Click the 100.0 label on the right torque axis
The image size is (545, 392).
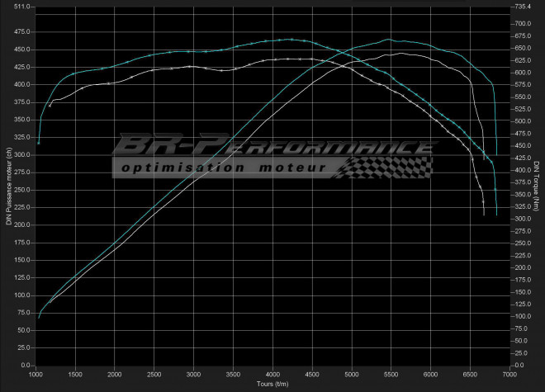521,316
